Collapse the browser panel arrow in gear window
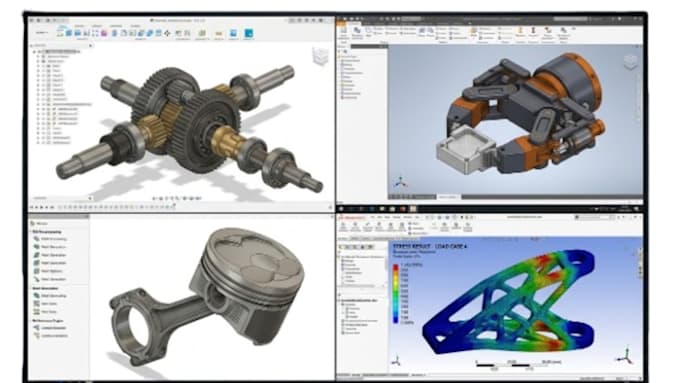680x383 pixels. click(90, 45)
